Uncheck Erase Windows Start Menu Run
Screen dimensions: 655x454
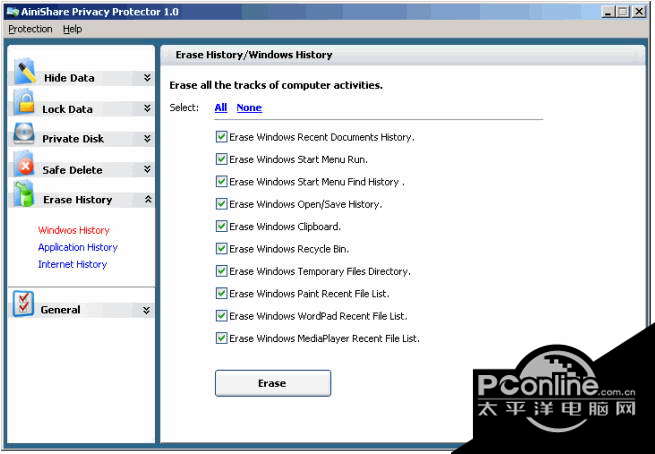point(221,159)
